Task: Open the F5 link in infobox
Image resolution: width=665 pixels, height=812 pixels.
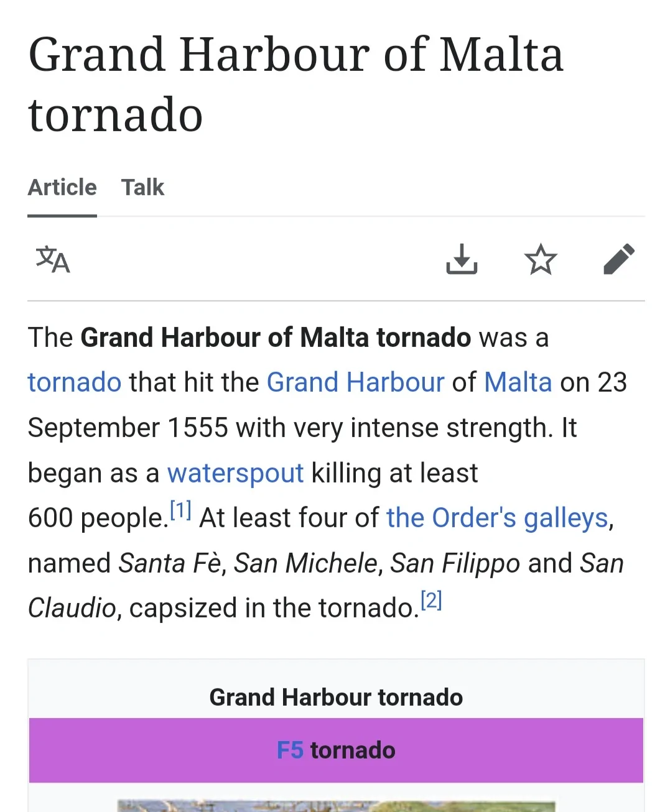Action: (290, 750)
